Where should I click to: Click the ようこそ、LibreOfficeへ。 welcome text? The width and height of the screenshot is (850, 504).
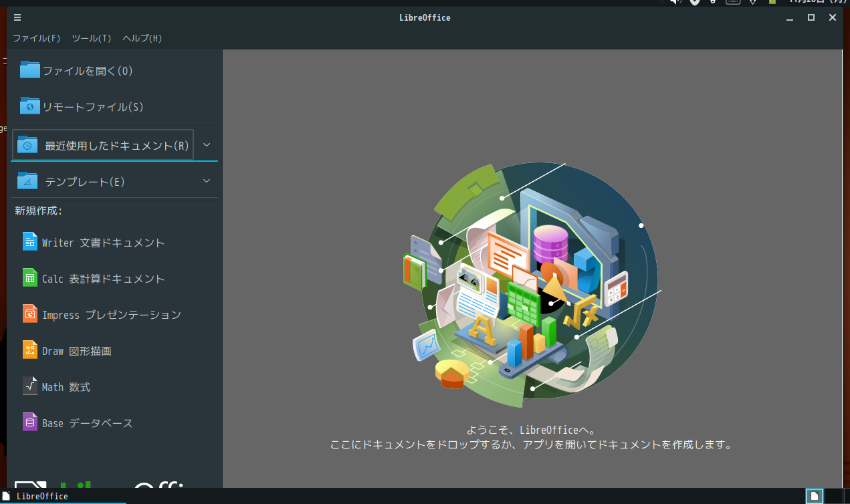click(x=531, y=430)
